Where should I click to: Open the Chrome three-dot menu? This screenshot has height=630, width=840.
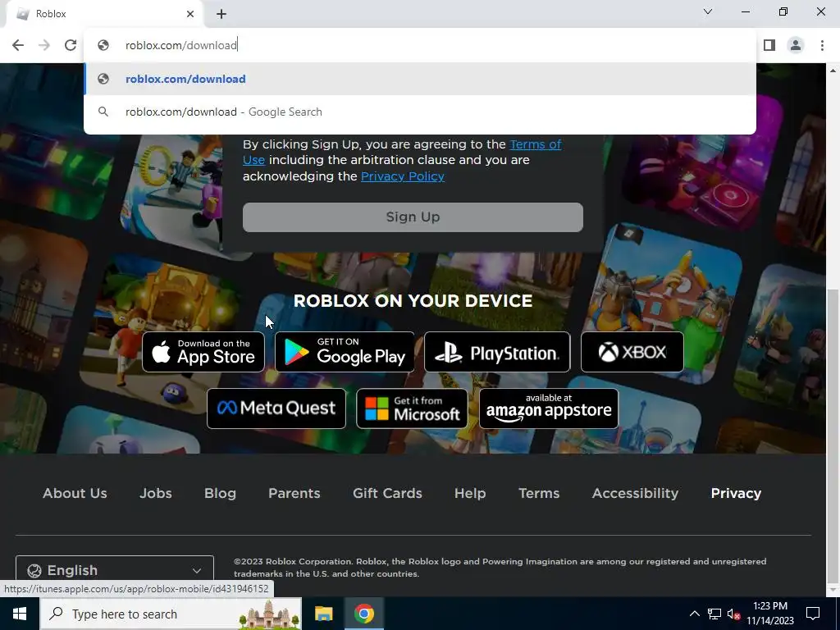(822, 45)
